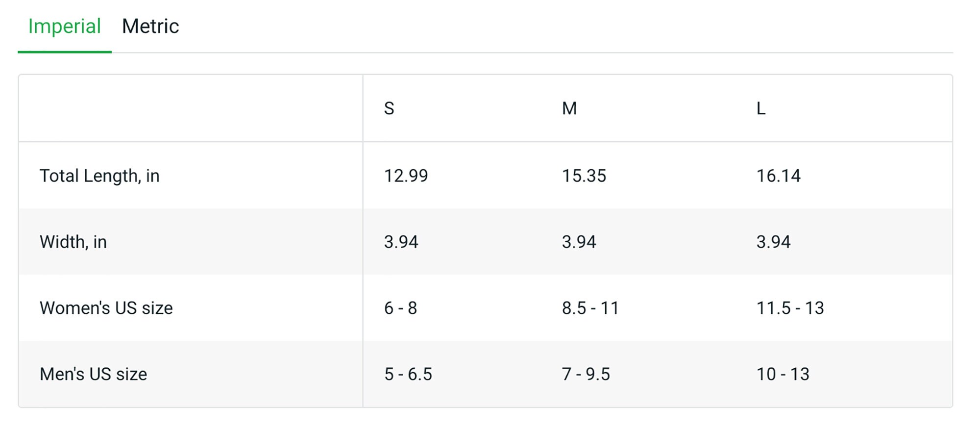Click the width value under size S
This screenshot has height=431, width=980.
point(401,242)
